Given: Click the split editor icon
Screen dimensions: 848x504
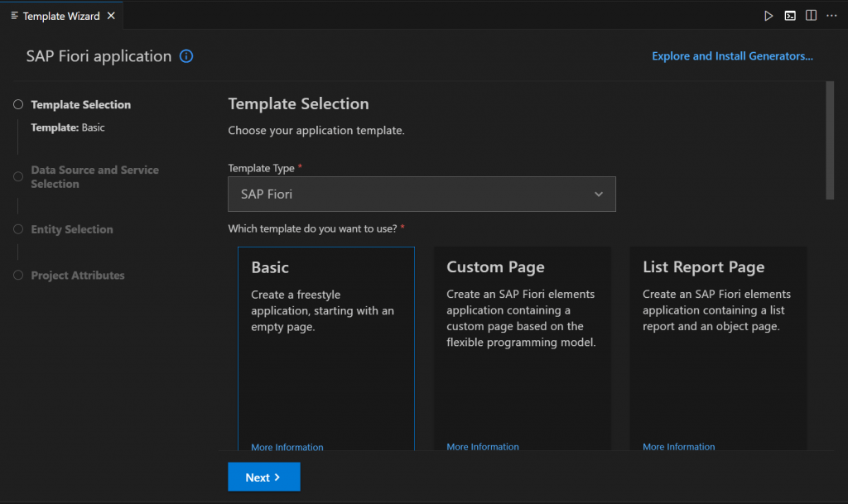Looking at the screenshot, I should tap(811, 15).
